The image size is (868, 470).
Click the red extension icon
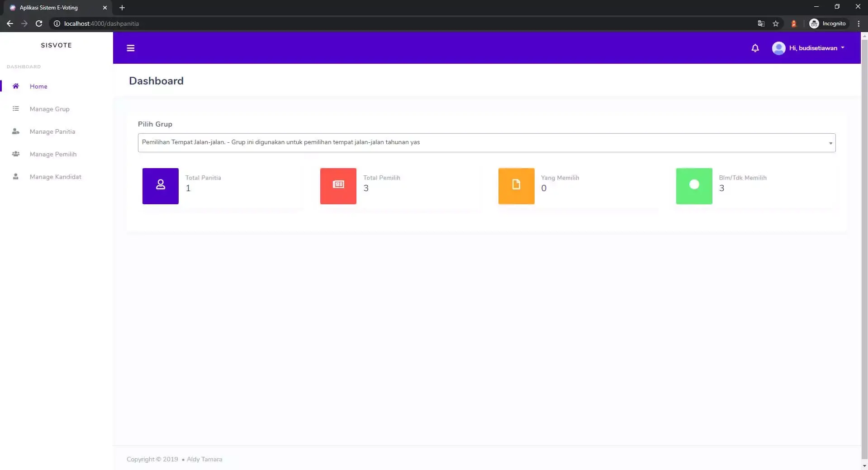click(x=793, y=23)
